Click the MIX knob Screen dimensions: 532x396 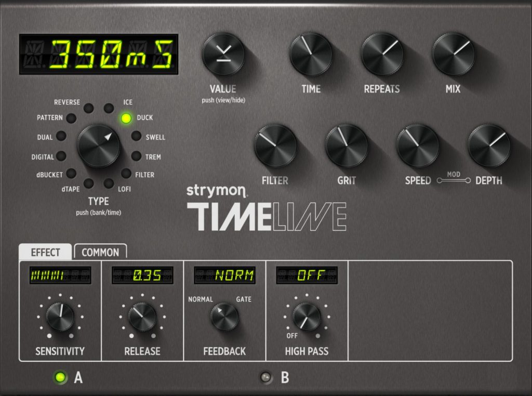coord(453,54)
